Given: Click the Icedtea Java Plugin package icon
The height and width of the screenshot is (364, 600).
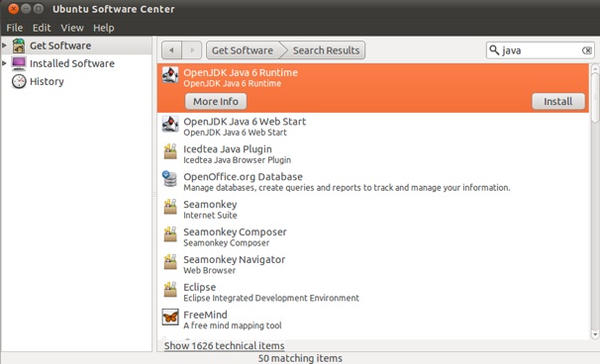Looking at the screenshot, I should coord(170,151).
